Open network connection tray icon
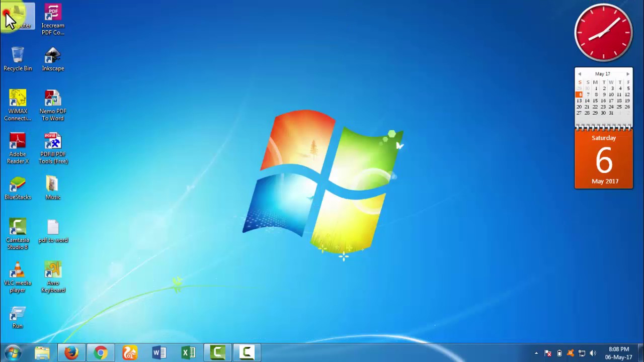Screen dimensions: 644x362 pos(582,353)
